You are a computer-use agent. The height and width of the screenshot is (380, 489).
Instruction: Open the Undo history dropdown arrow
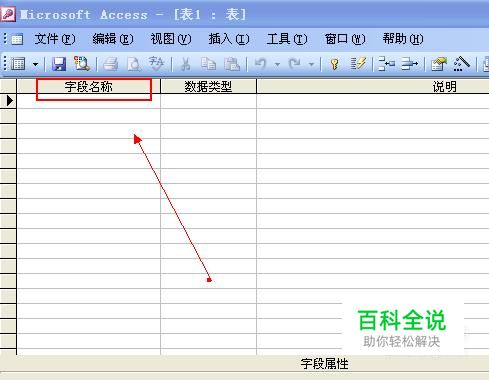277,64
